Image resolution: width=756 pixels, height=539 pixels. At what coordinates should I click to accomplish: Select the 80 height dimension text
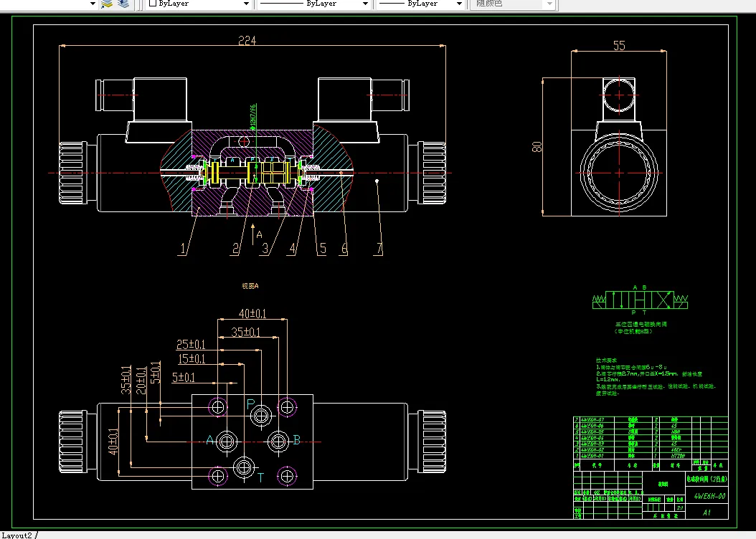pos(537,147)
